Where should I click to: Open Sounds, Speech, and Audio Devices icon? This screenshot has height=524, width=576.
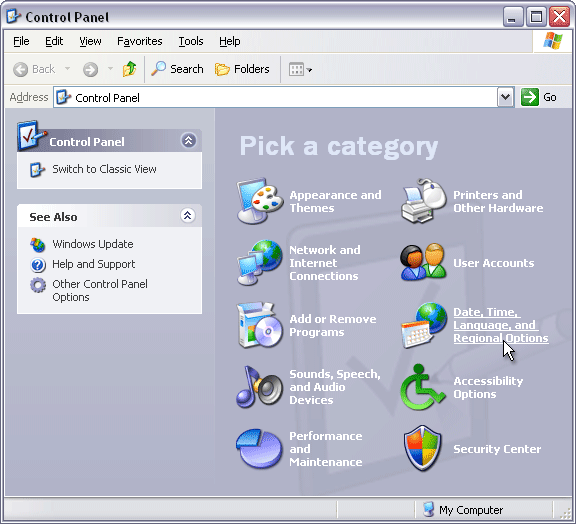(x=260, y=387)
